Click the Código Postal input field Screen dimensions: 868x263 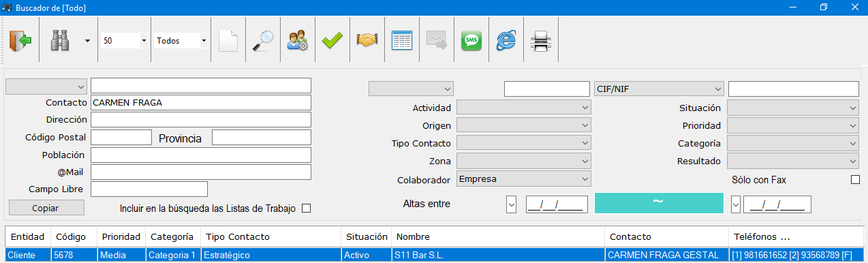(121, 138)
